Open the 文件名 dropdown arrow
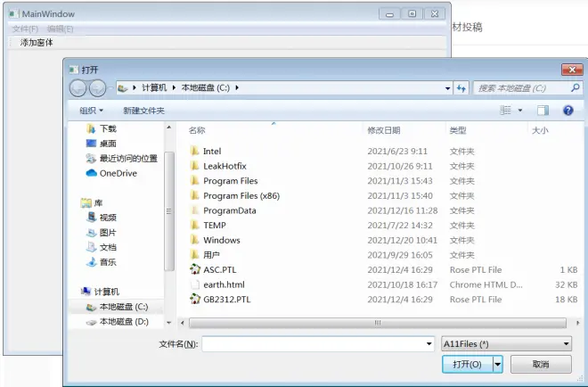 tap(429, 344)
